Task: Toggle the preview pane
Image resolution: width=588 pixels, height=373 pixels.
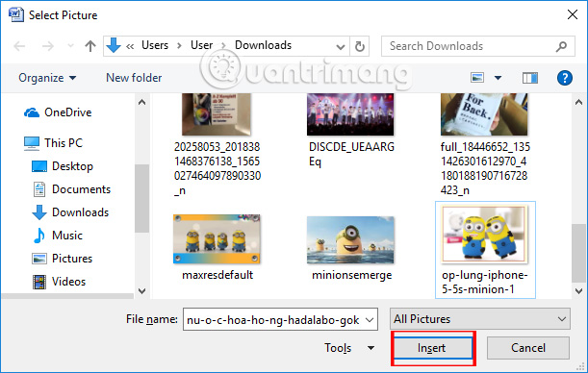Action: point(530,78)
